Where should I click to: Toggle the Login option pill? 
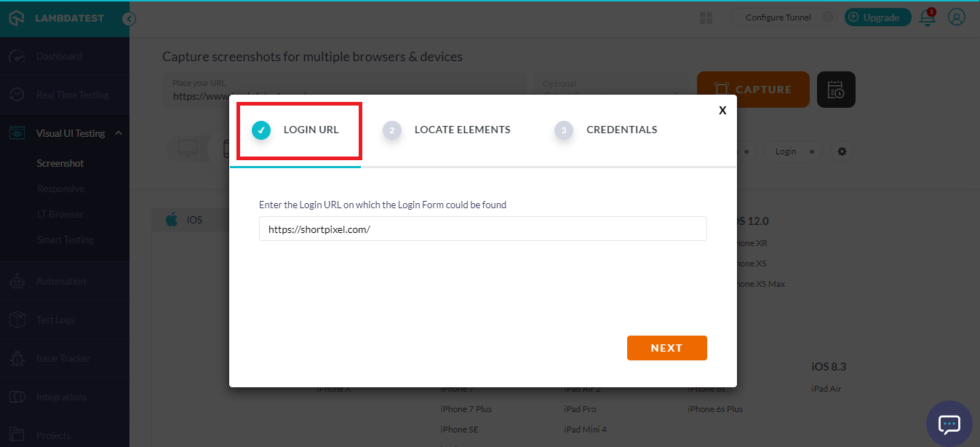792,151
